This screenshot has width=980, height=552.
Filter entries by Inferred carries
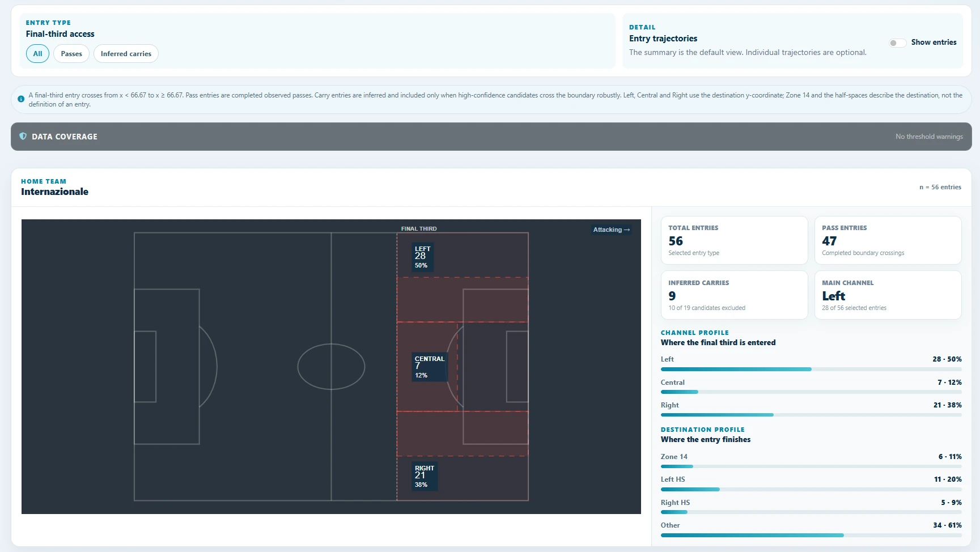[126, 54]
